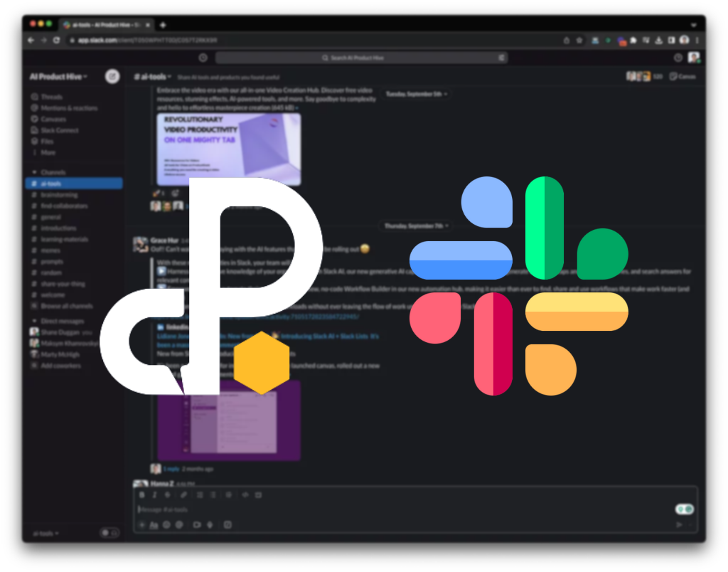Click the search filter icon in search bar
The height and width of the screenshot is (572, 728).
click(501, 58)
